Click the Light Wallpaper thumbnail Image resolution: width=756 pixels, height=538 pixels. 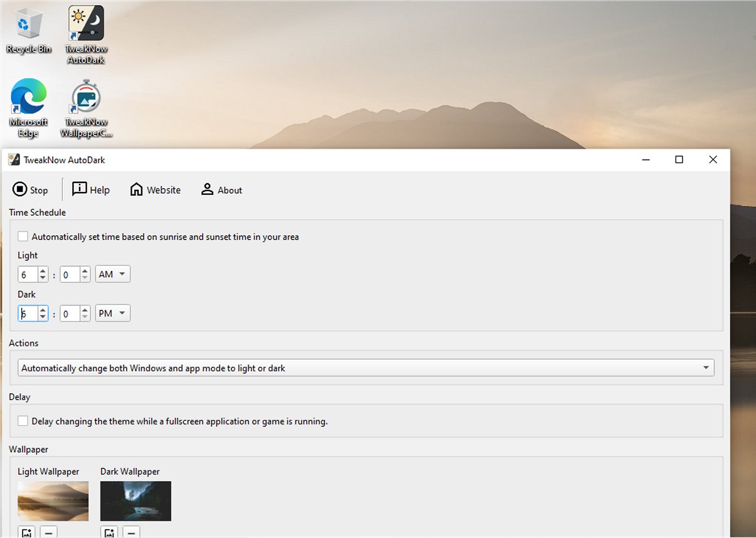pyautogui.click(x=53, y=501)
